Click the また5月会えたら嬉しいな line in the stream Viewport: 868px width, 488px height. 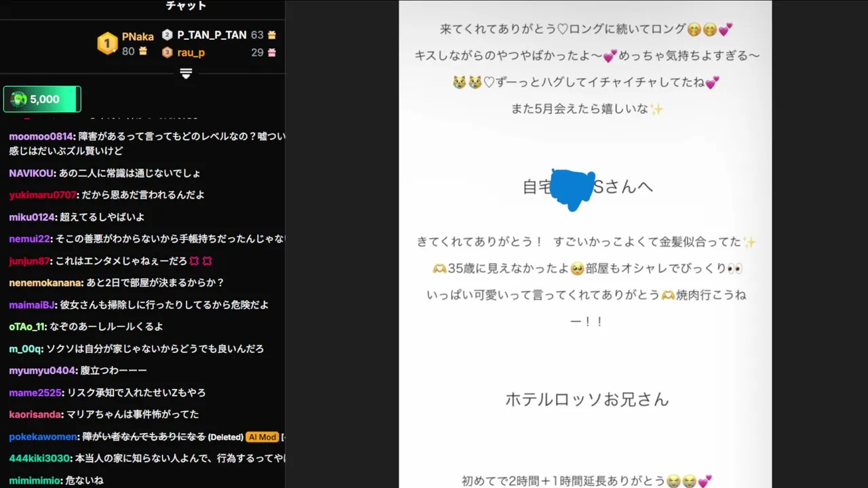pyautogui.click(x=587, y=108)
